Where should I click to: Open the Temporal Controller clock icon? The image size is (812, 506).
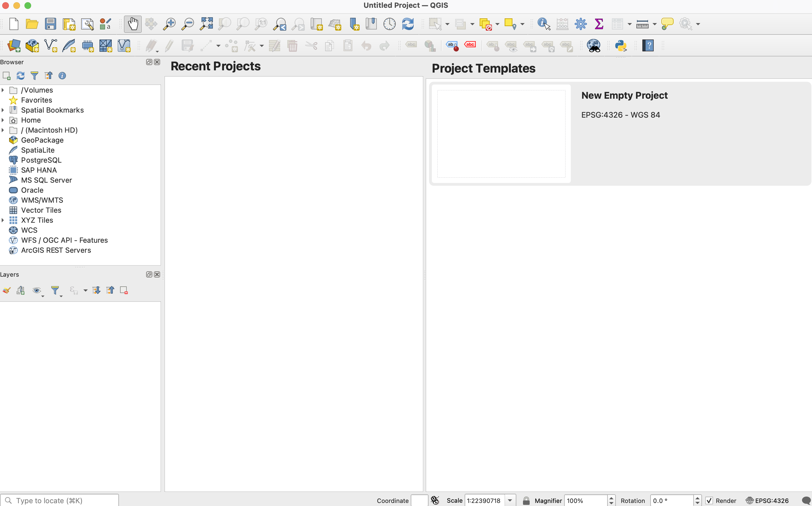(x=390, y=24)
